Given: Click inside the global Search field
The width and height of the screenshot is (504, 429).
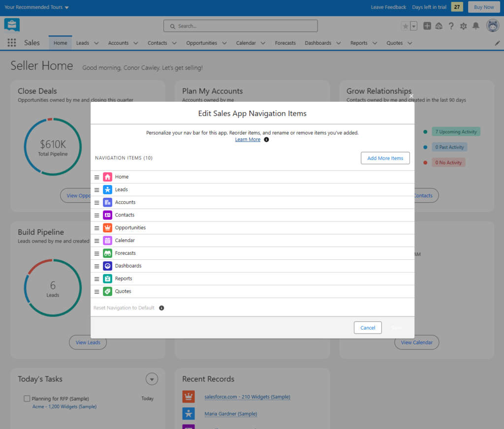Looking at the screenshot, I should tap(240, 26).
